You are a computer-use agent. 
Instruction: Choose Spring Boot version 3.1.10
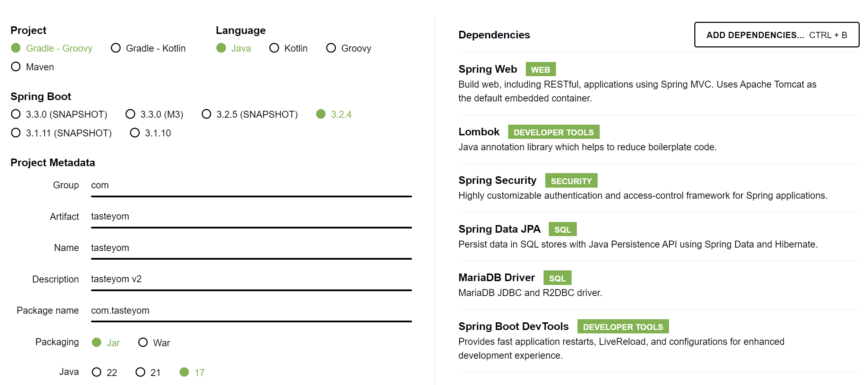coord(150,133)
